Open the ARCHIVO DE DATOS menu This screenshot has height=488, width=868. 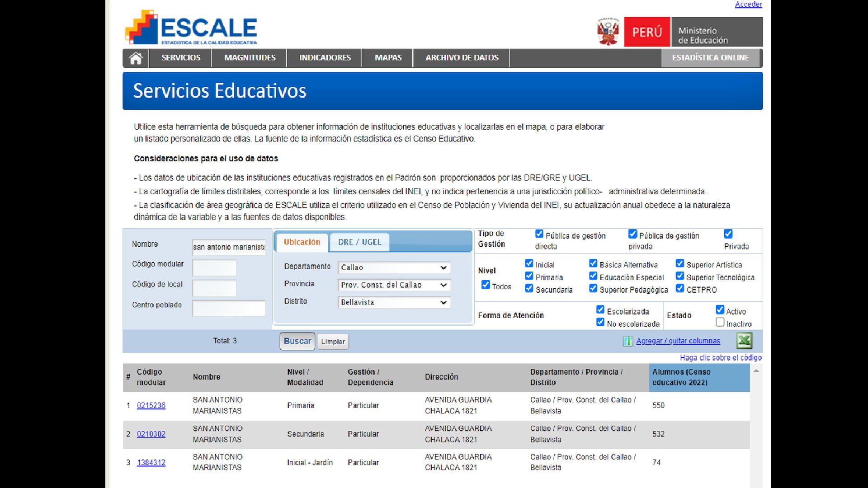462,58
